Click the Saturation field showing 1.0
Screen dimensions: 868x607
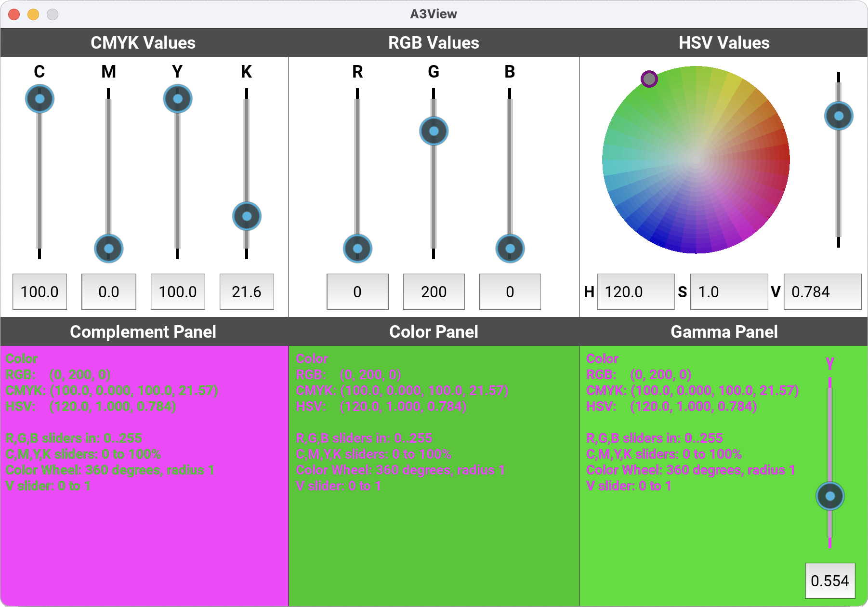[728, 292]
